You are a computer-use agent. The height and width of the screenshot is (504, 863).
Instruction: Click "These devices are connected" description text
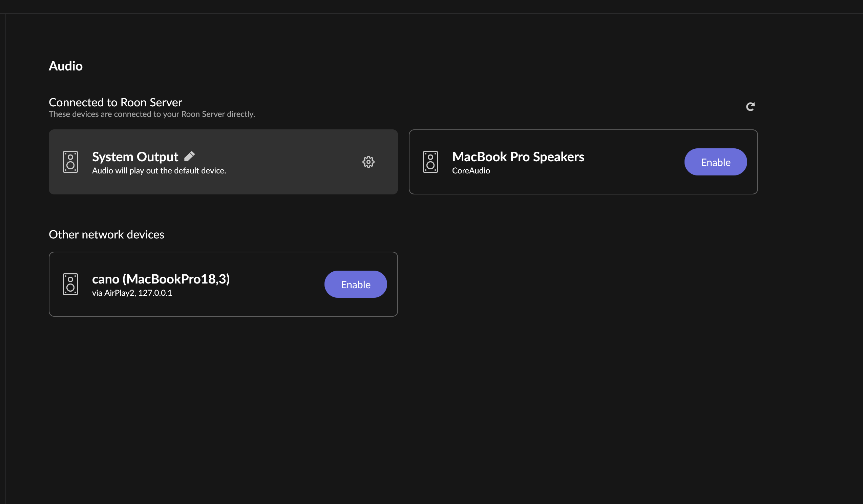point(152,114)
